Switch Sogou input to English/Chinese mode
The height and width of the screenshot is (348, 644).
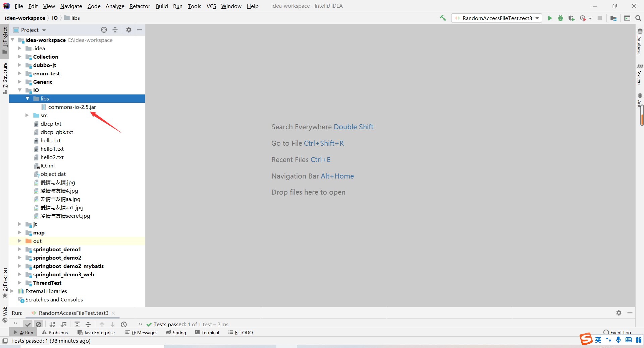point(598,340)
